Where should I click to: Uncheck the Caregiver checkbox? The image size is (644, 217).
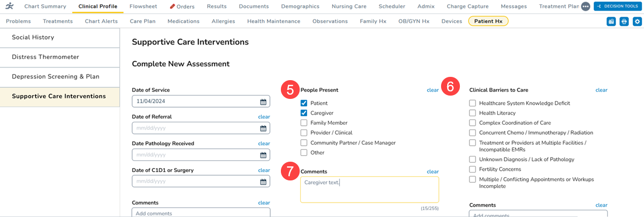304,113
